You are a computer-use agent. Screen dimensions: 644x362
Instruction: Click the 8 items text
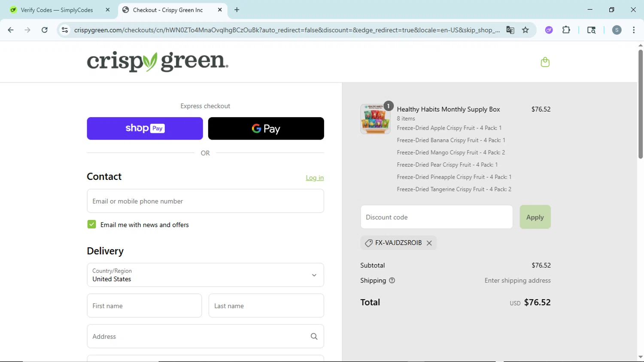tap(406, 119)
